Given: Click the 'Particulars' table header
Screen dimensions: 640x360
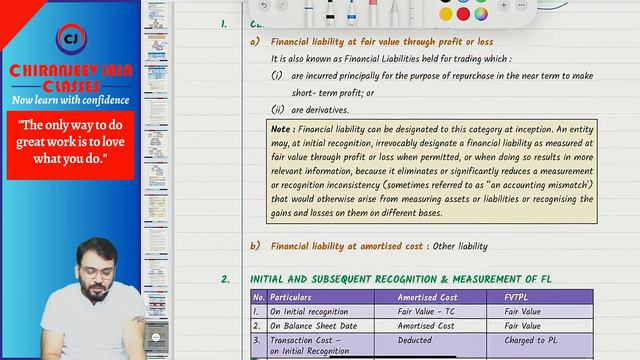Looking at the screenshot, I should (291, 297).
